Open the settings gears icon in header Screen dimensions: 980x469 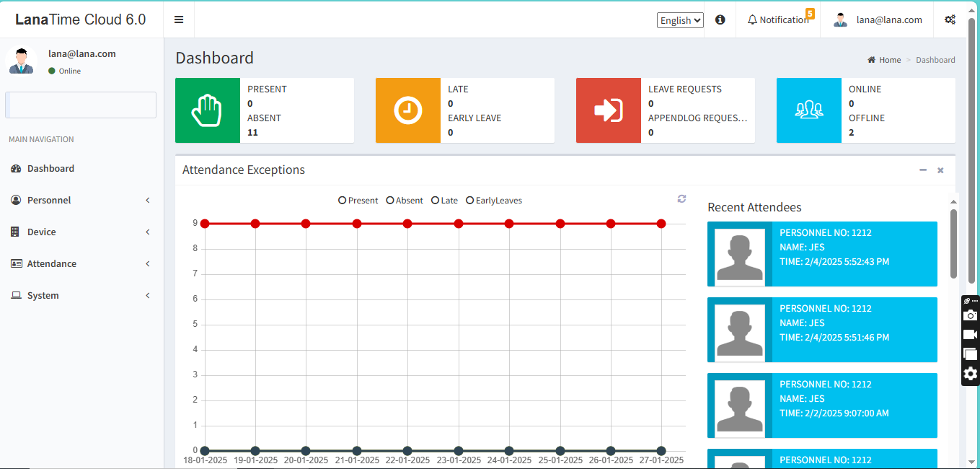tap(950, 19)
